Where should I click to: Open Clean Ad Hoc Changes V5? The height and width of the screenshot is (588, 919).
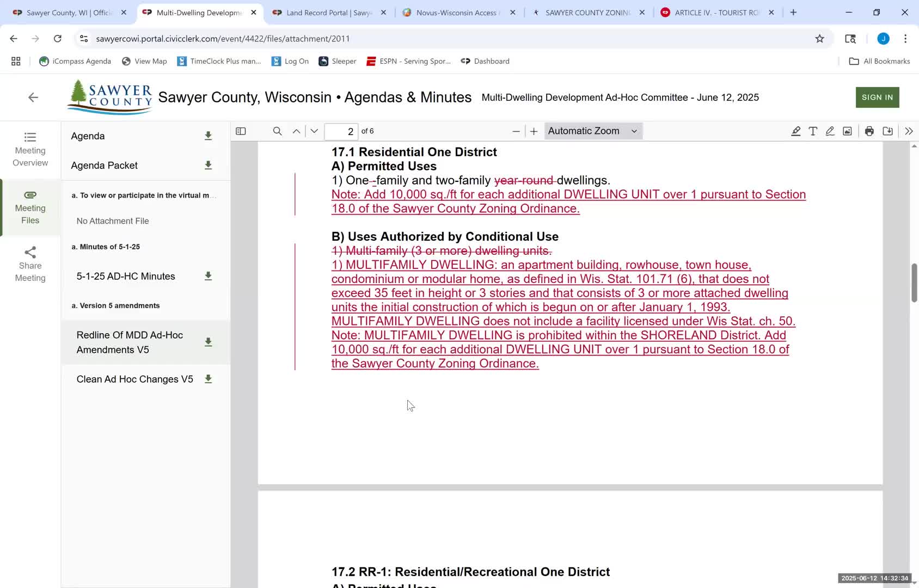[x=134, y=379]
